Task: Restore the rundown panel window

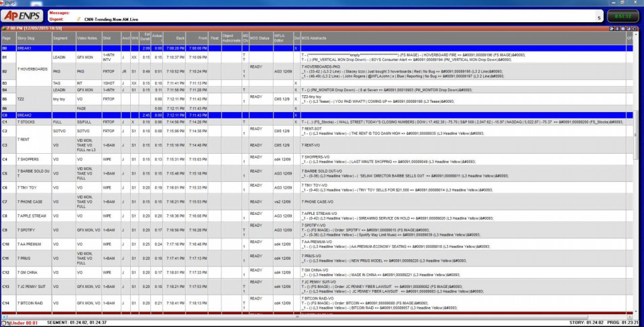Action: click(630, 29)
